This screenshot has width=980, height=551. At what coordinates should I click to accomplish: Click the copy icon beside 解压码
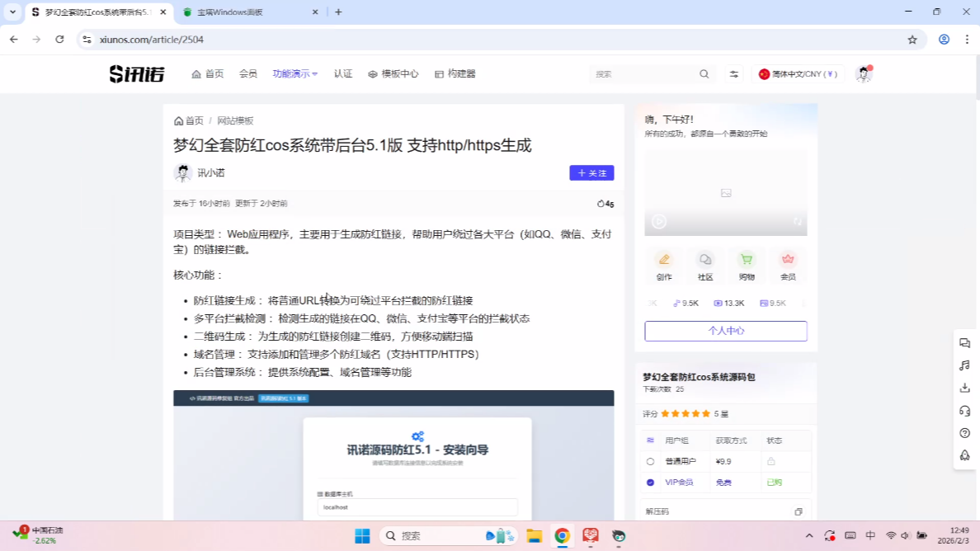798,511
